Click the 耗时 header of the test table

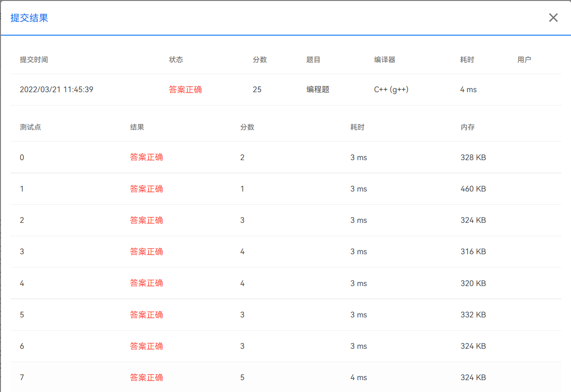[x=357, y=127]
